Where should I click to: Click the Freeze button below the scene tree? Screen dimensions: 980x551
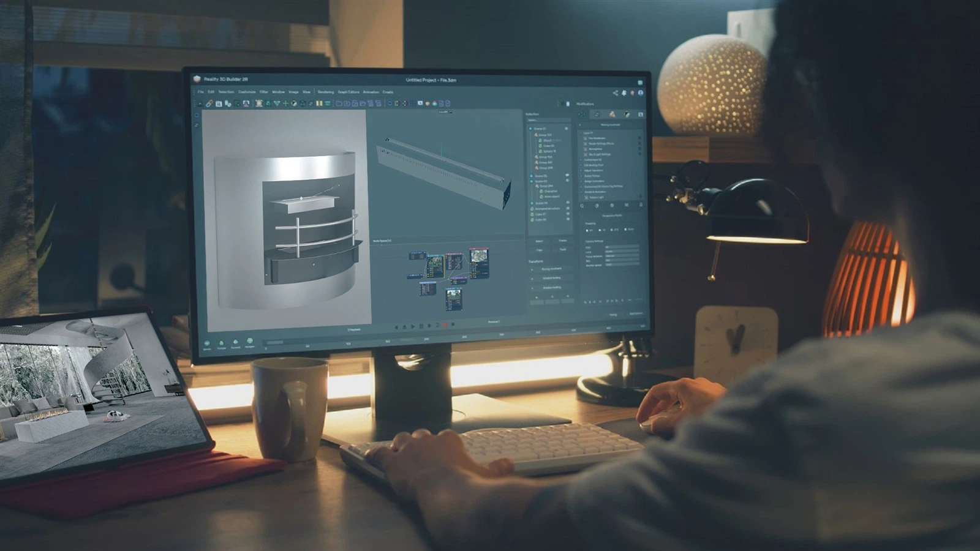coord(562,241)
